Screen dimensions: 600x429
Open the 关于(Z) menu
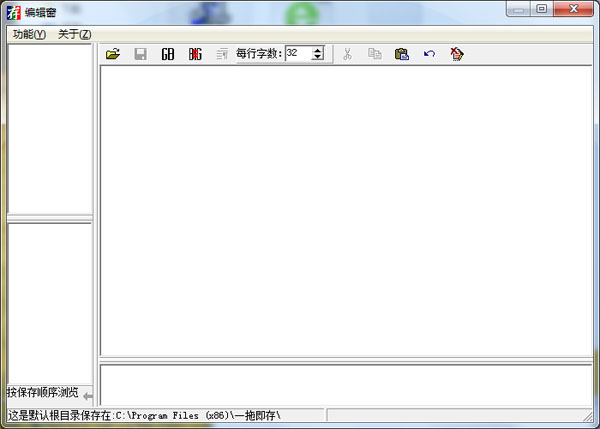(x=74, y=34)
